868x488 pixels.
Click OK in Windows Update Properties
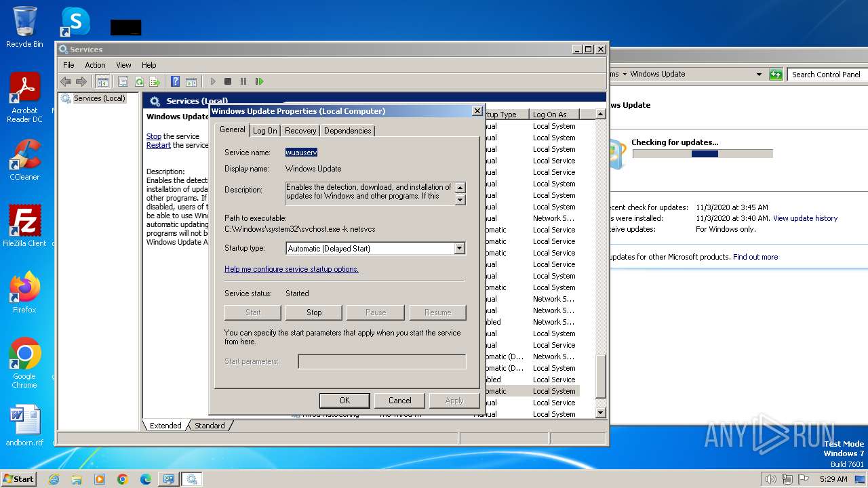344,401
